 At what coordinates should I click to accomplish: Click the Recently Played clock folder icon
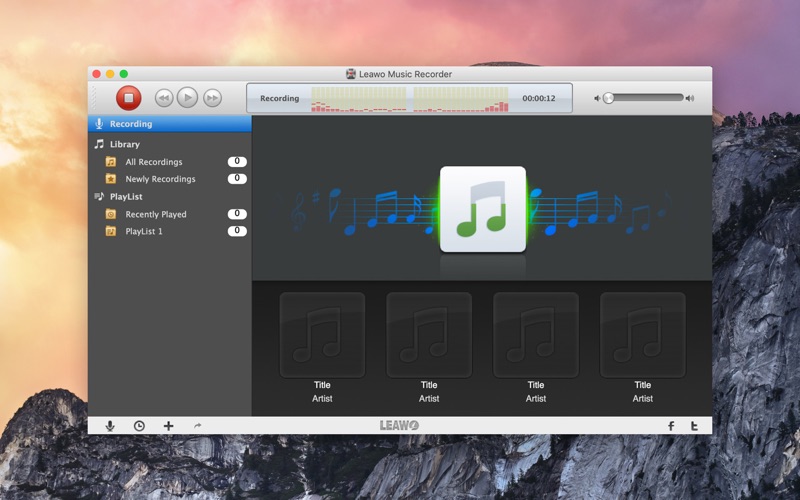[x=111, y=214]
